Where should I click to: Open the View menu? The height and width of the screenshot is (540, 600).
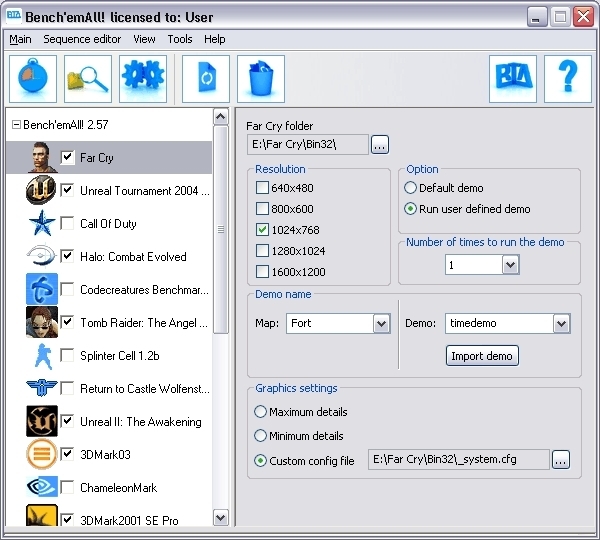coord(144,39)
